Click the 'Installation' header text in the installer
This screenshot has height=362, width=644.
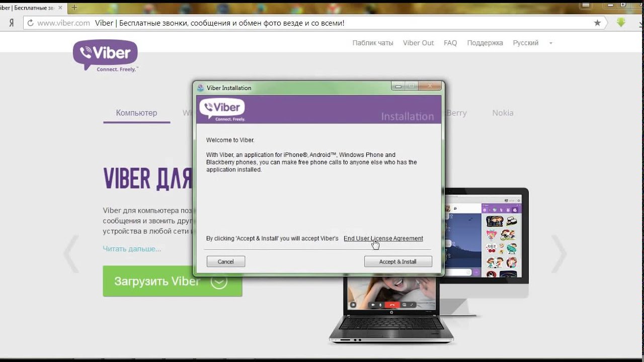tap(408, 116)
